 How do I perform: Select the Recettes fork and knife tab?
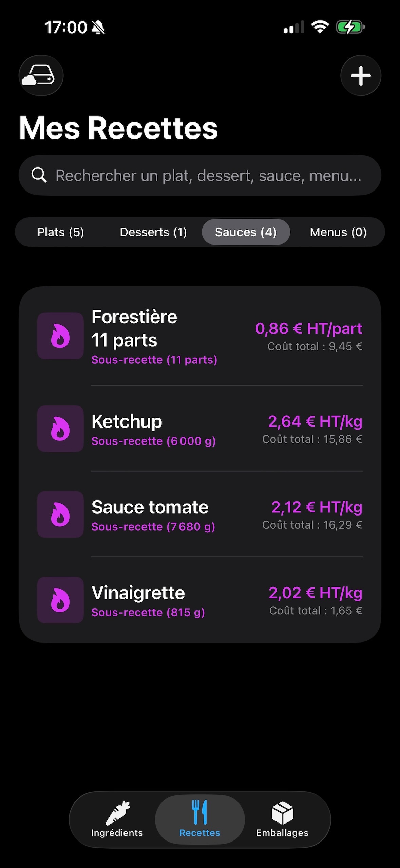tap(200, 819)
